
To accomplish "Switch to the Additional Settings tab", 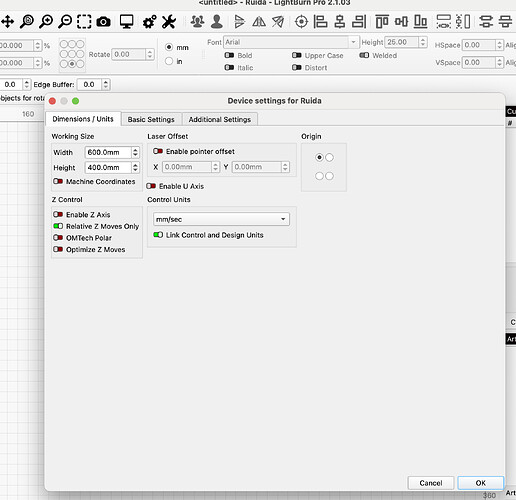I will click(x=220, y=119).
